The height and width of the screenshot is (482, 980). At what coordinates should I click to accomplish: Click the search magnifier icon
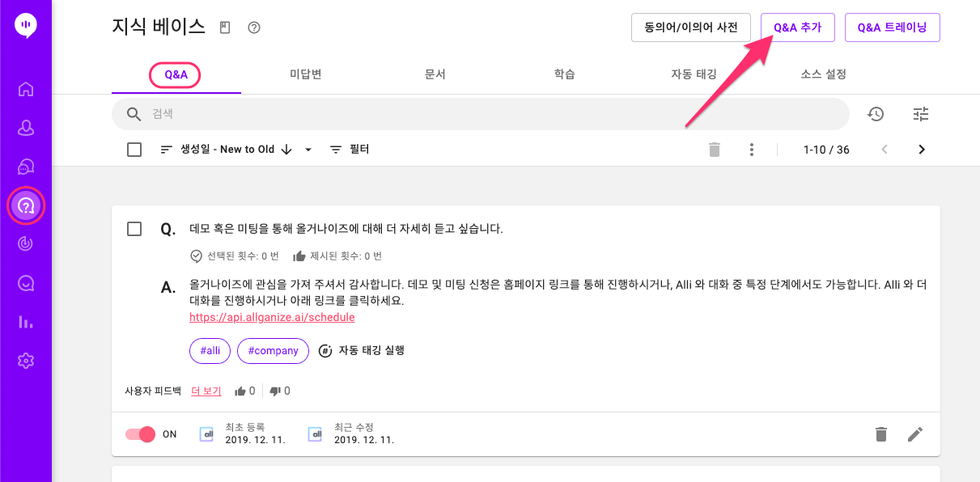pyautogui.click(x=134, y=114)
